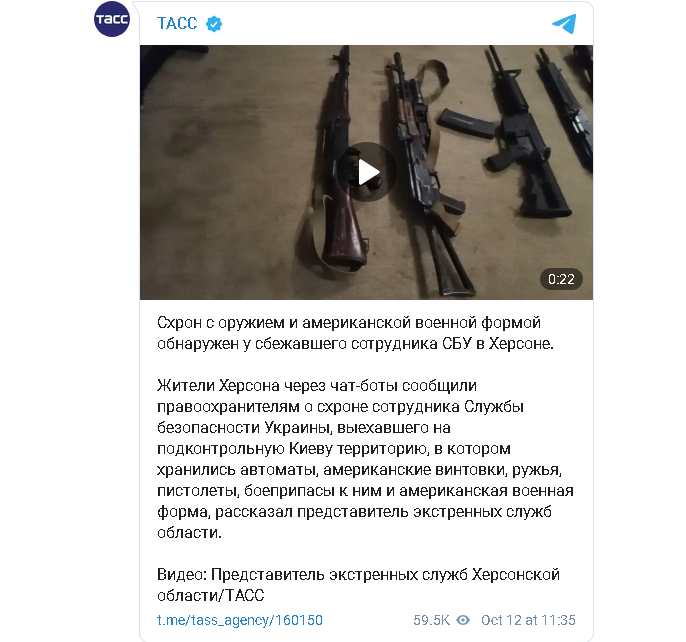Play the embedded weapons video

(367, 172)
